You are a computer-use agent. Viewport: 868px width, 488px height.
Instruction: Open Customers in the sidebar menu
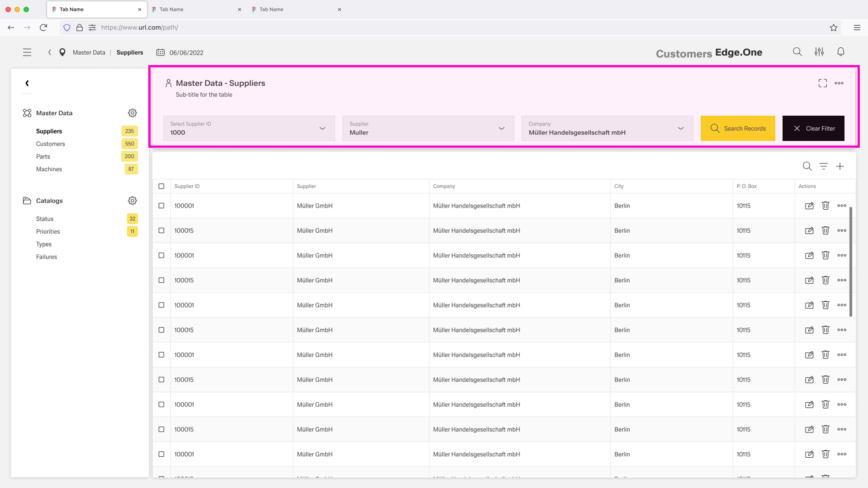pos(51,144)
